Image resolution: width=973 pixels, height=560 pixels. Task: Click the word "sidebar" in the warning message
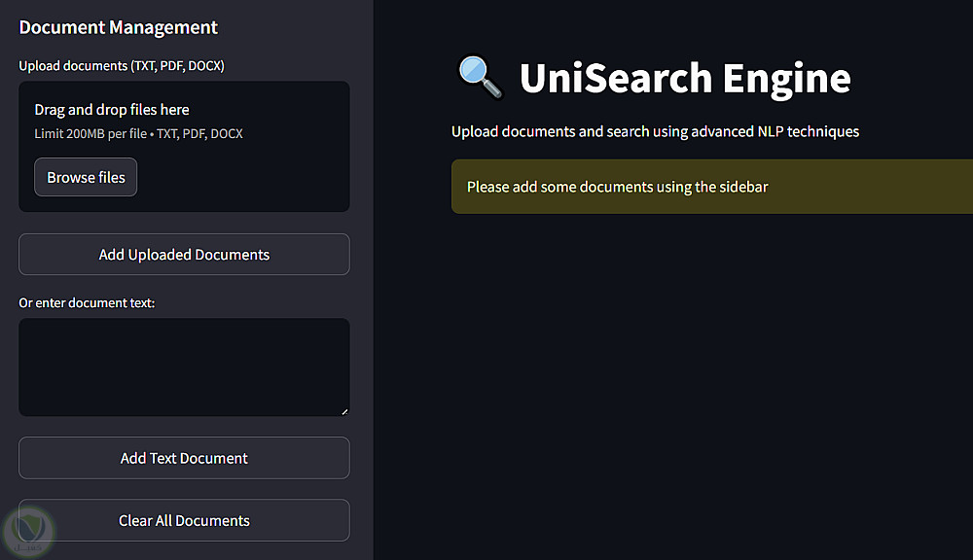[742, 187]
